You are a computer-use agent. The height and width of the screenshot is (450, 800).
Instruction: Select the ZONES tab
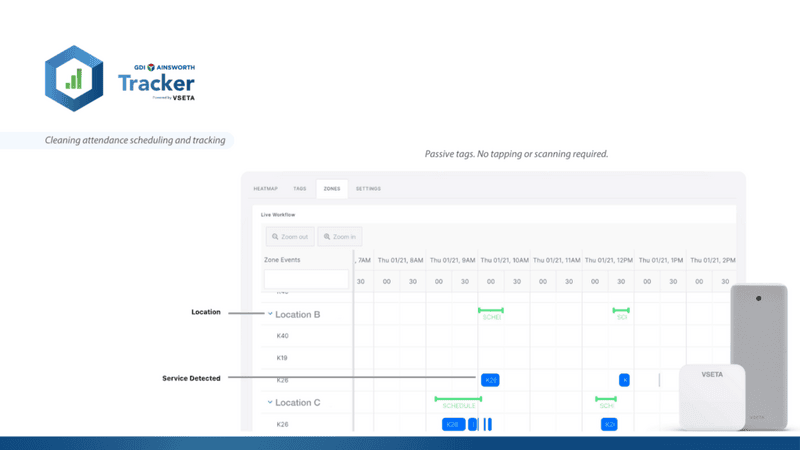pos(332,189)
